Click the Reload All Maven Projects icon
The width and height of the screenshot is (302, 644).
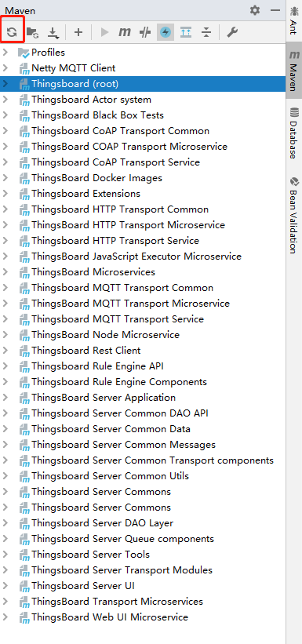tap(12, 32)
